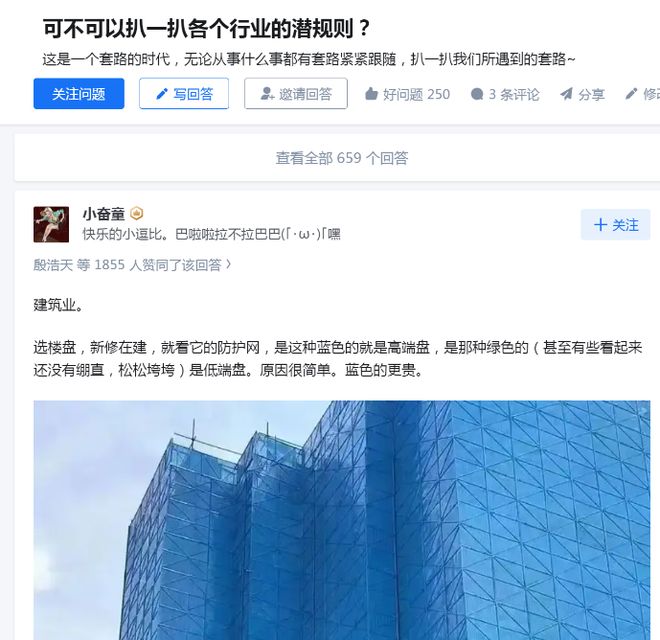Follow the question with 关注问题

pyautogui.click(x=79, y=93)
